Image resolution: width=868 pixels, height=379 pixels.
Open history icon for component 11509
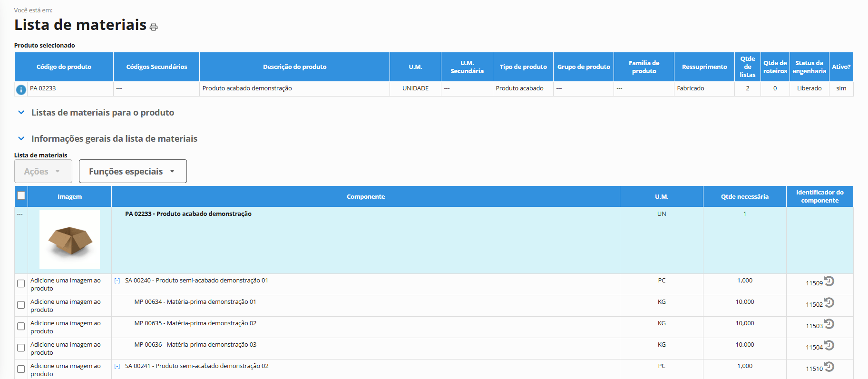(x=829, y=281)
